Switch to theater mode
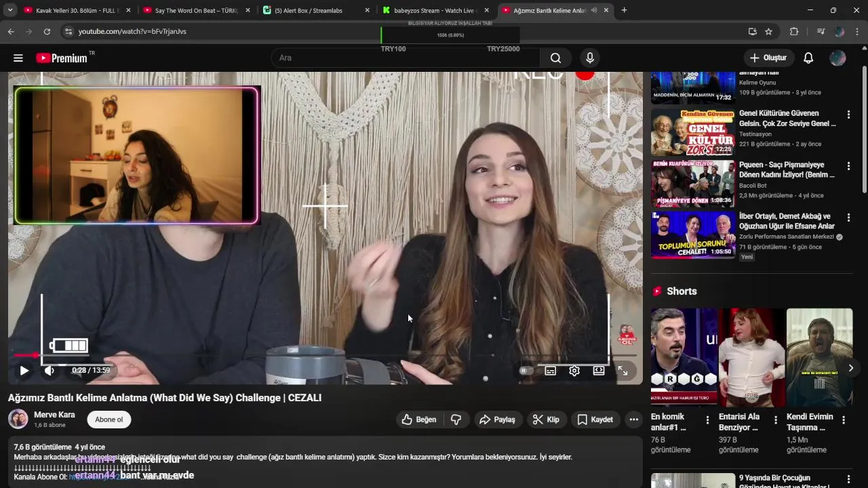 click(599, 371)
